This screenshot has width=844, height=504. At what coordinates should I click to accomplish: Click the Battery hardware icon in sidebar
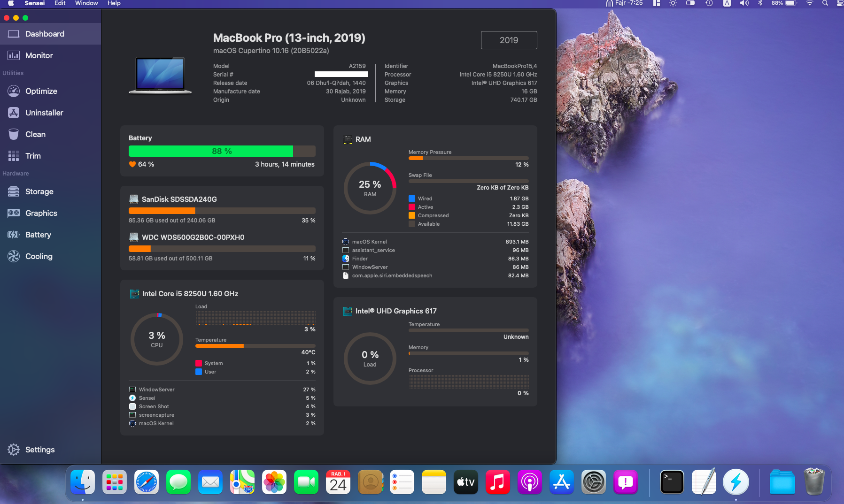point(14,235)
